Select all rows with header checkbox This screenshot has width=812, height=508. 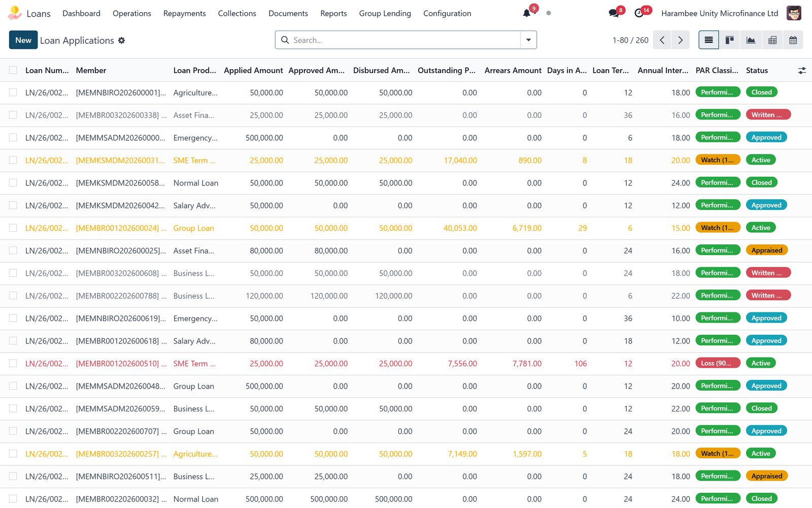coord(13,70)
